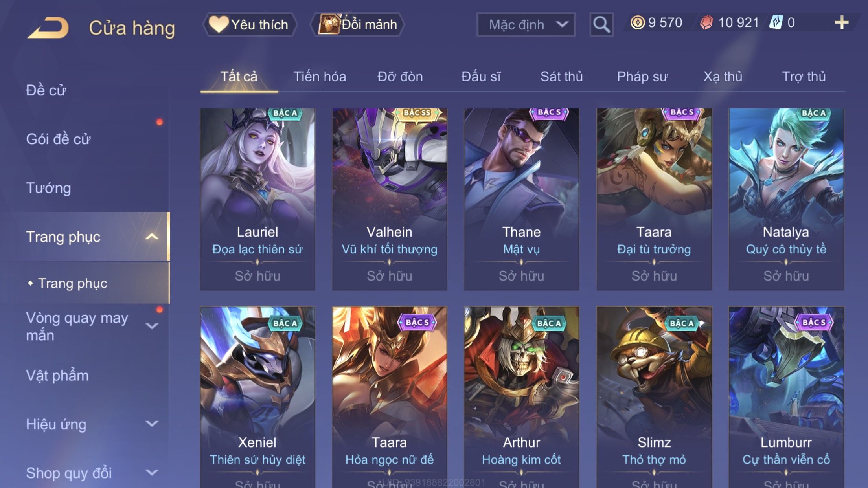Tap the plus icon to add currency

(841, 23)
